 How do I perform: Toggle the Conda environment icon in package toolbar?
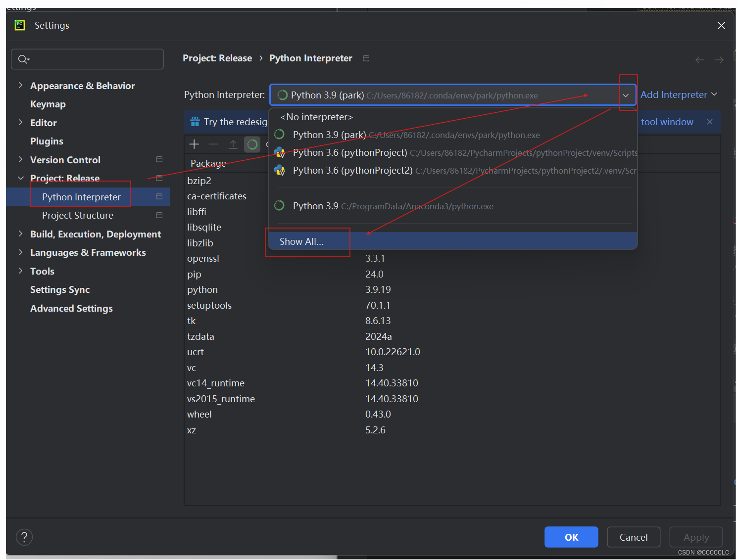pyautogui.click(x=252, y=144)
